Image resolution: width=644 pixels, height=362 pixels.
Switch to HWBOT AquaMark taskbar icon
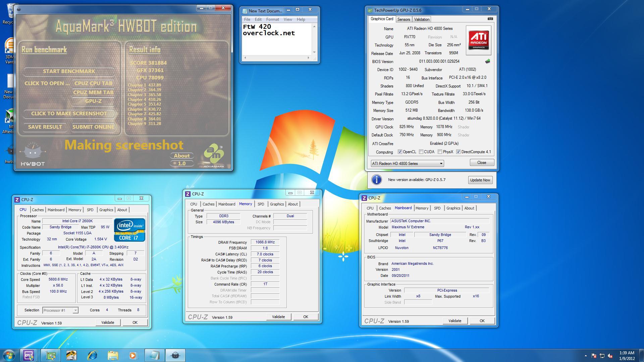point(175,355)
